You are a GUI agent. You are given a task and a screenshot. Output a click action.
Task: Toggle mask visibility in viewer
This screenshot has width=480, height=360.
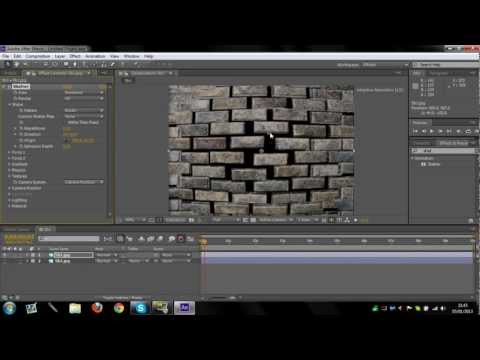pos(159,220)
